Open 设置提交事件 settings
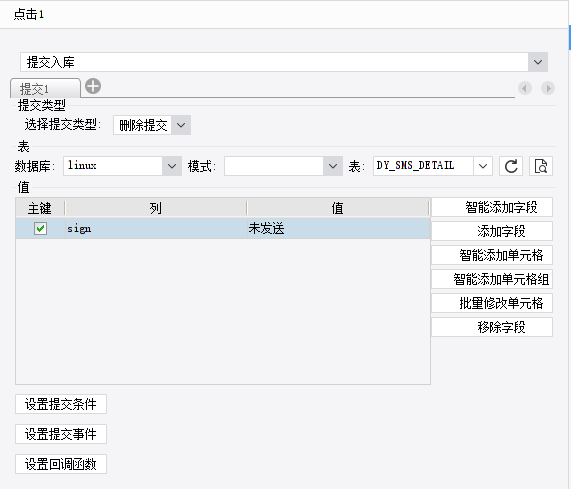This screenshot has height=489, width=571. [61, 434]
